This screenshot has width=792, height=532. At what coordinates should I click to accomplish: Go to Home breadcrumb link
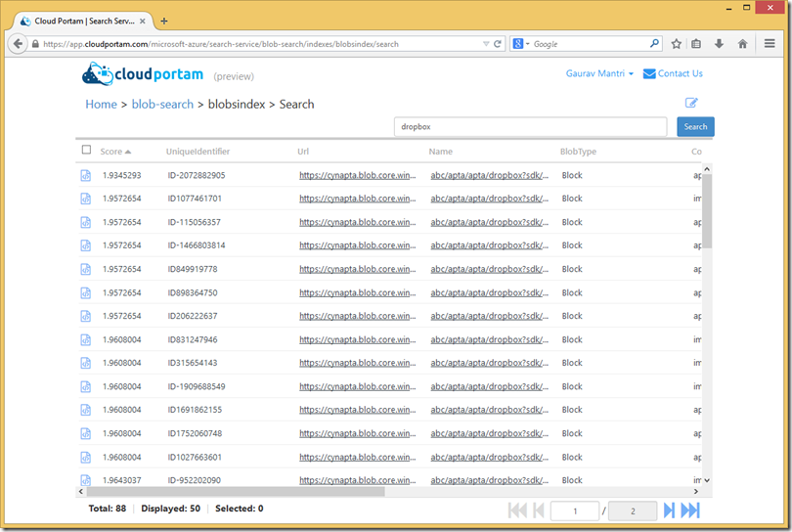(x=101, y=105)
